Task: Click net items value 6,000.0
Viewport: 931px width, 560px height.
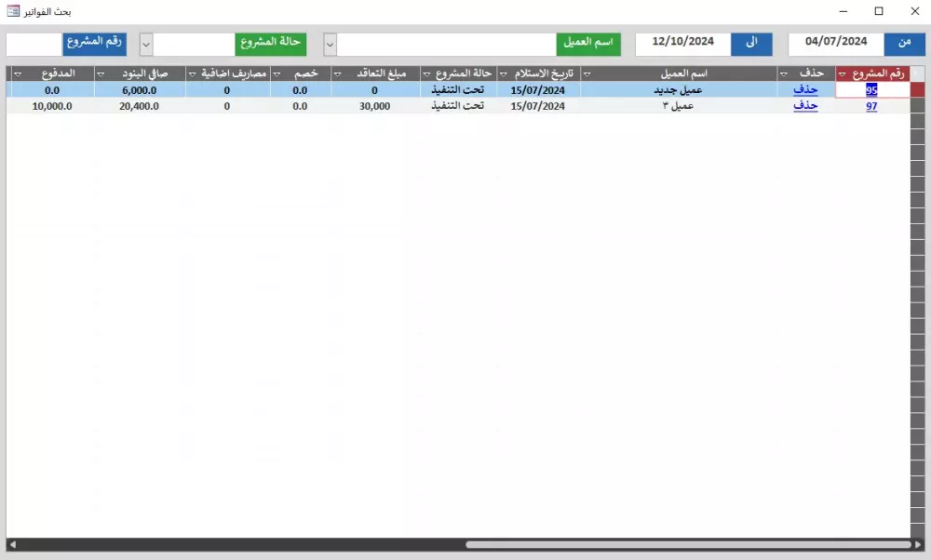Action: 140,90
